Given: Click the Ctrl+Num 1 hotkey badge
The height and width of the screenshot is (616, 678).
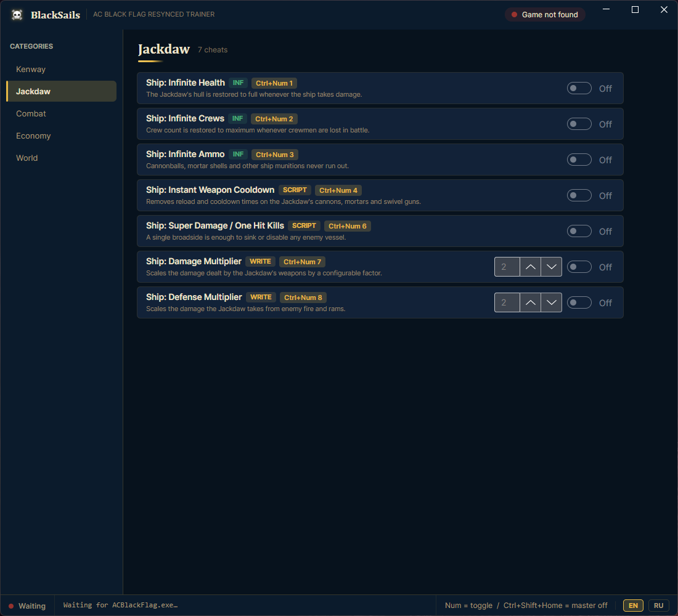Looking at the screenshot, I should pos(274,83).
